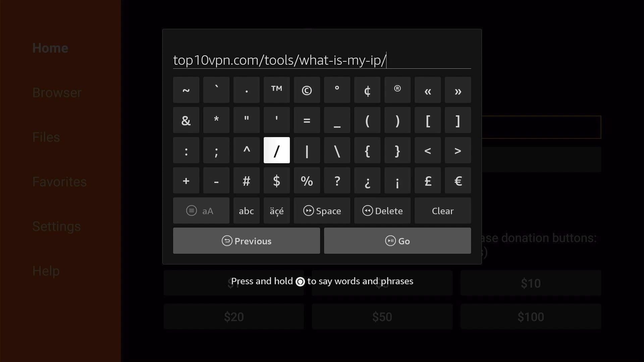The image size is (644, 362).
Task: Open the Browser menu item
Action: 57,92
